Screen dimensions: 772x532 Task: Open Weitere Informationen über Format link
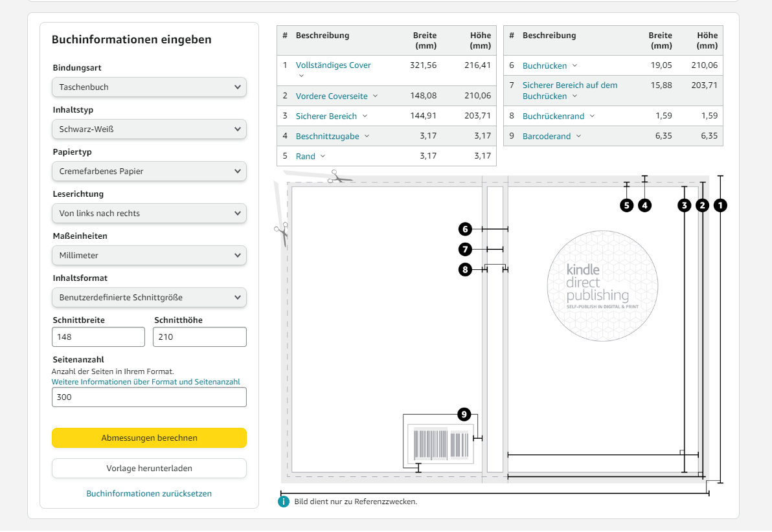(x=146, y=382)
